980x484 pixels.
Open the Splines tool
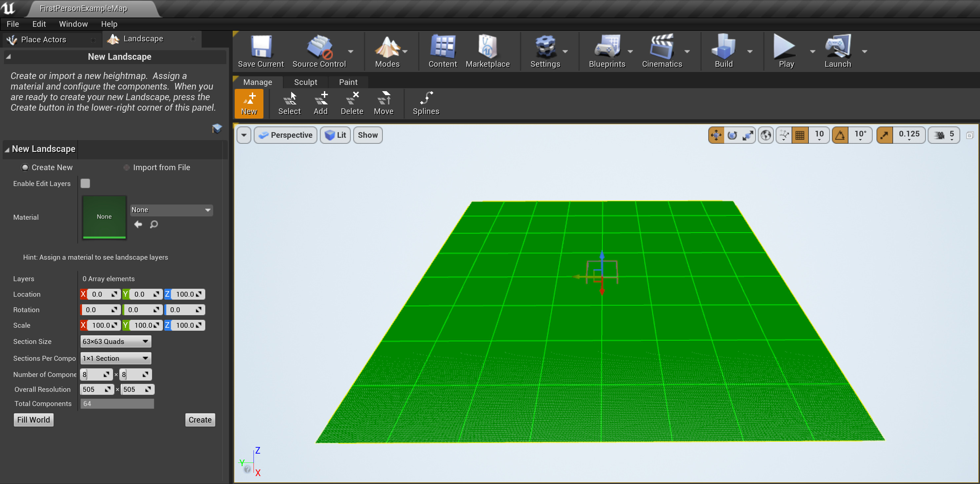pos(426,103)
